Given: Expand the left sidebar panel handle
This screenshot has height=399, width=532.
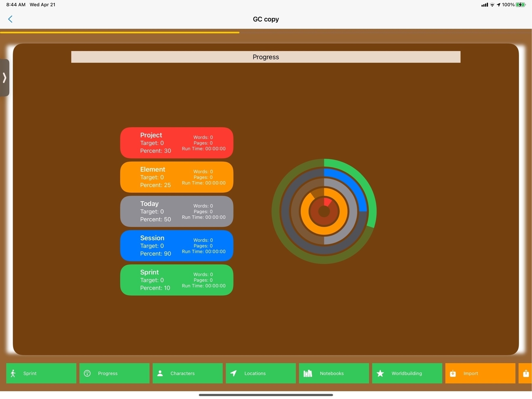Looking at the screenshot, I should [4, 78].
